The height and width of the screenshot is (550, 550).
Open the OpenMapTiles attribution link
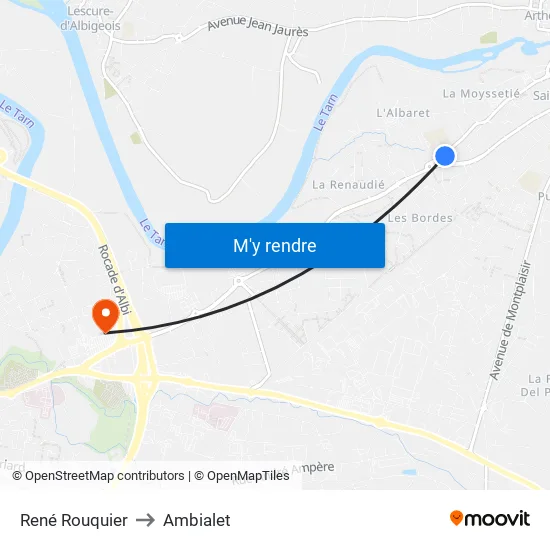(242, 476)
